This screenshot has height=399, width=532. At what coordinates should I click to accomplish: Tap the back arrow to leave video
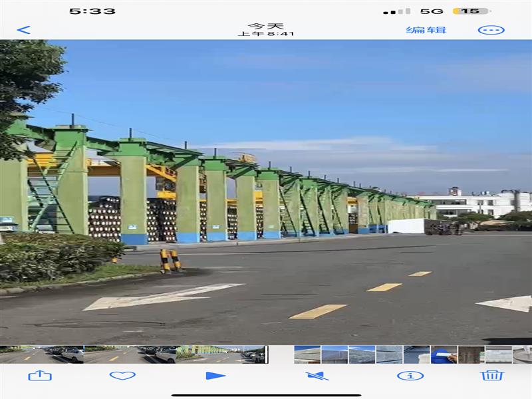pyautogui.click(x=23, y=30)
